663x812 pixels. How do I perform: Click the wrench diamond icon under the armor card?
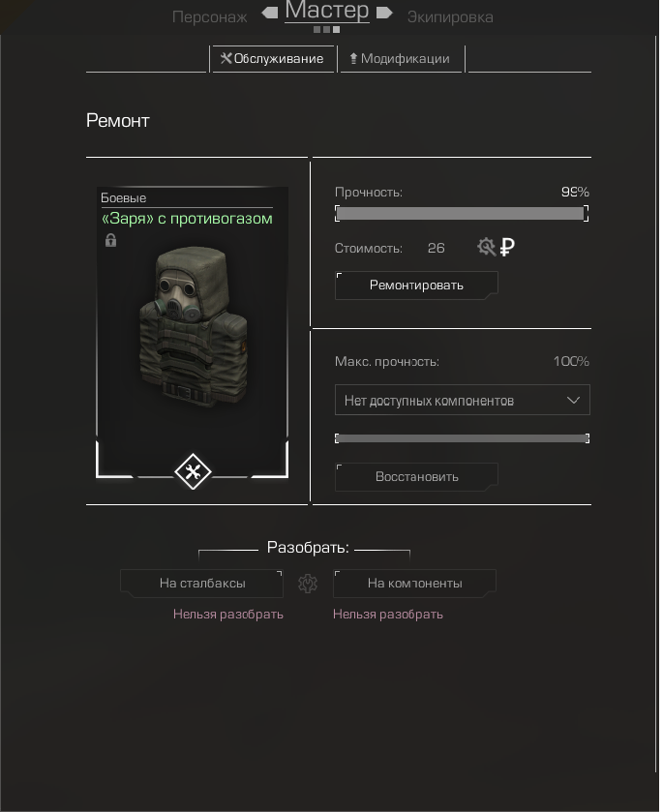point(193,471)
